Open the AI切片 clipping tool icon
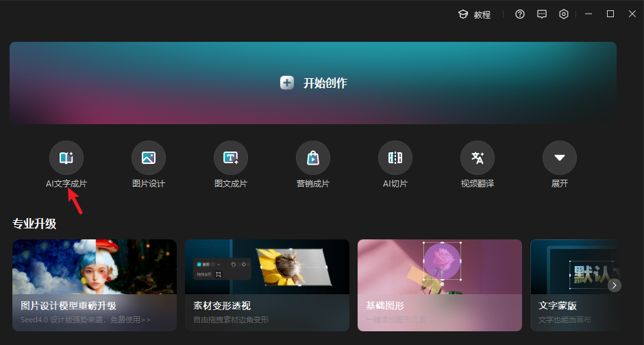 395,158
